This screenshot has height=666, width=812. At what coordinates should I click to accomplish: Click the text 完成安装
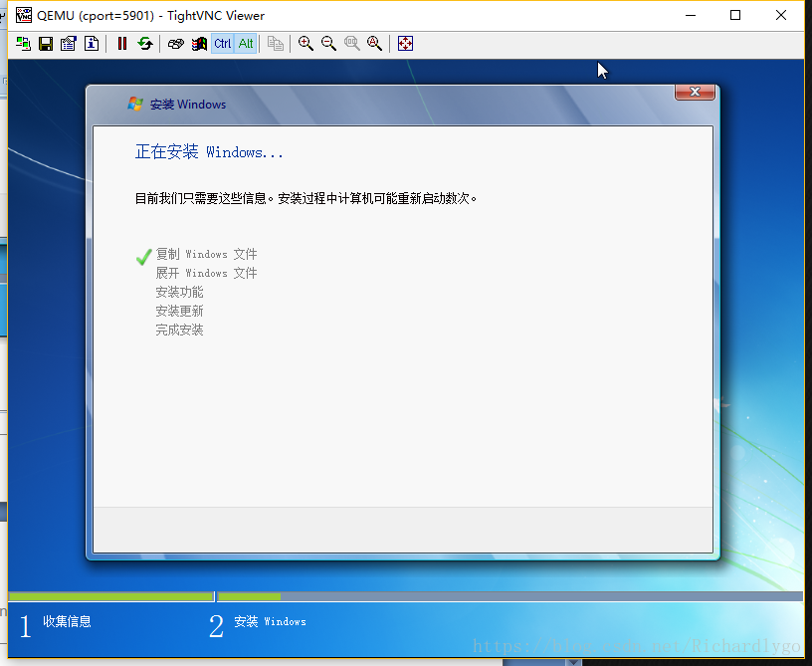coord(179,330)
